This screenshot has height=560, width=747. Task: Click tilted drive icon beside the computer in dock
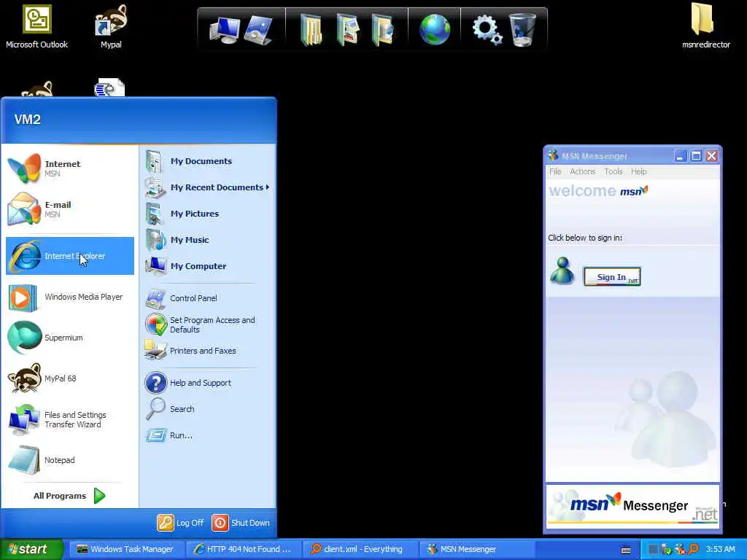[x=259, y=29]
